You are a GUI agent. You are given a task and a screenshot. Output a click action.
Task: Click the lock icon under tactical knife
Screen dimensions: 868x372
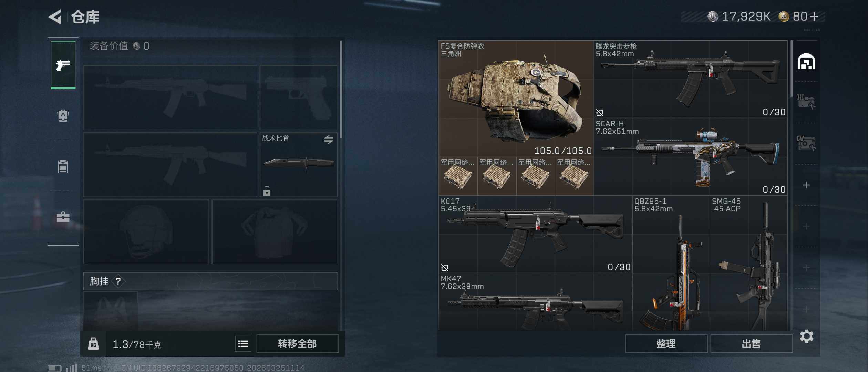[267, 191]
